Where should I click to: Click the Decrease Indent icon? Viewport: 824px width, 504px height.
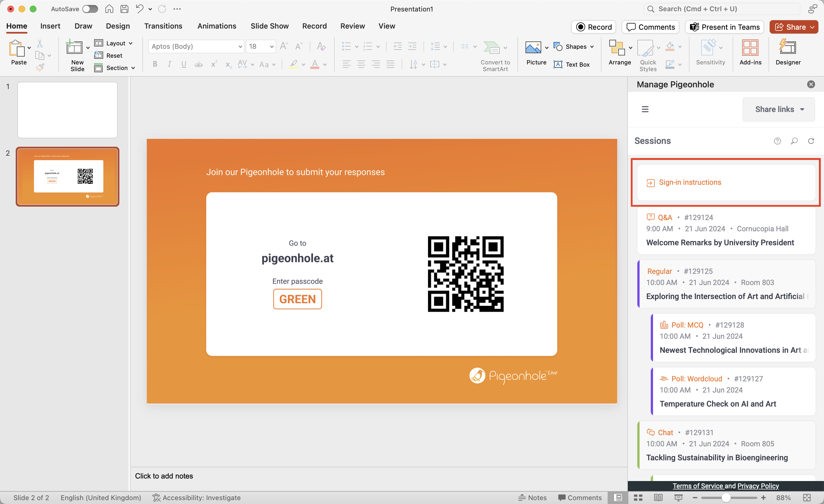[397, 46]
